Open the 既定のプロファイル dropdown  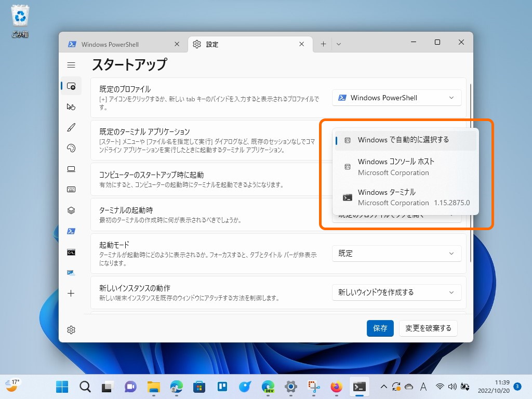(x=396, y=97)
